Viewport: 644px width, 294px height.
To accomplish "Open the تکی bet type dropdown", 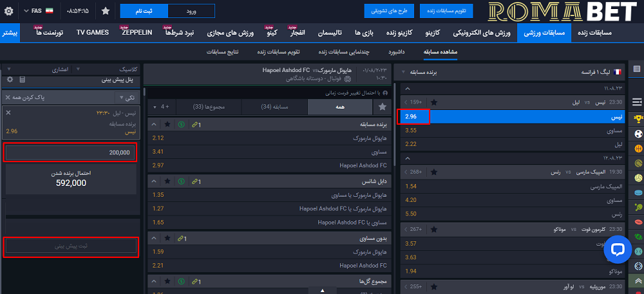I will tap(127, 98).
